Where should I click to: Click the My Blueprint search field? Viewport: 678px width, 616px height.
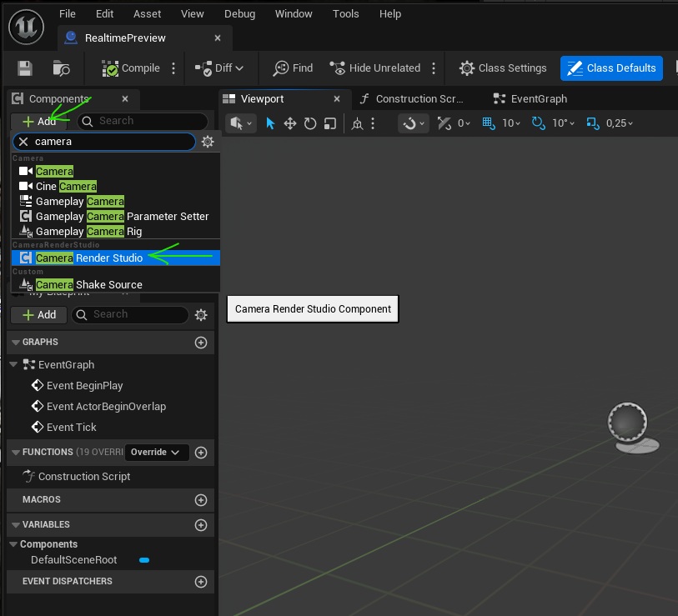[x=130, y=314]
